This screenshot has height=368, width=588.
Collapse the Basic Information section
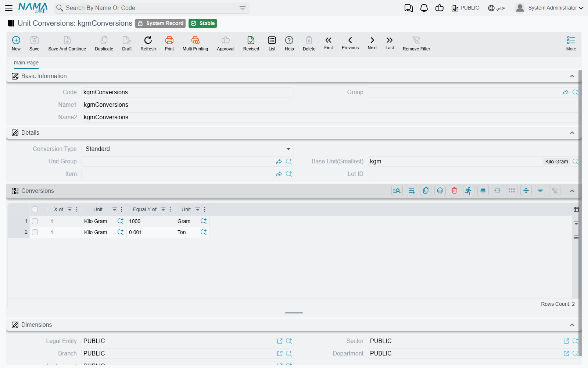(x=572, y=76)
